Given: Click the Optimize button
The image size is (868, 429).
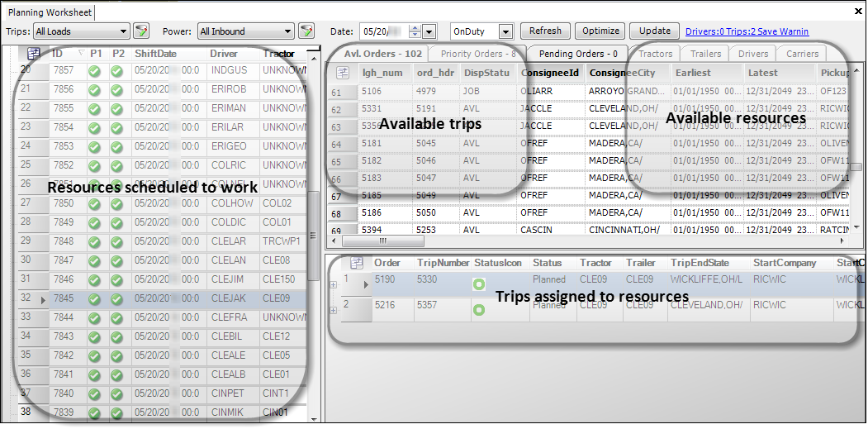Looking at the screenshot, I should coord(600,31).
